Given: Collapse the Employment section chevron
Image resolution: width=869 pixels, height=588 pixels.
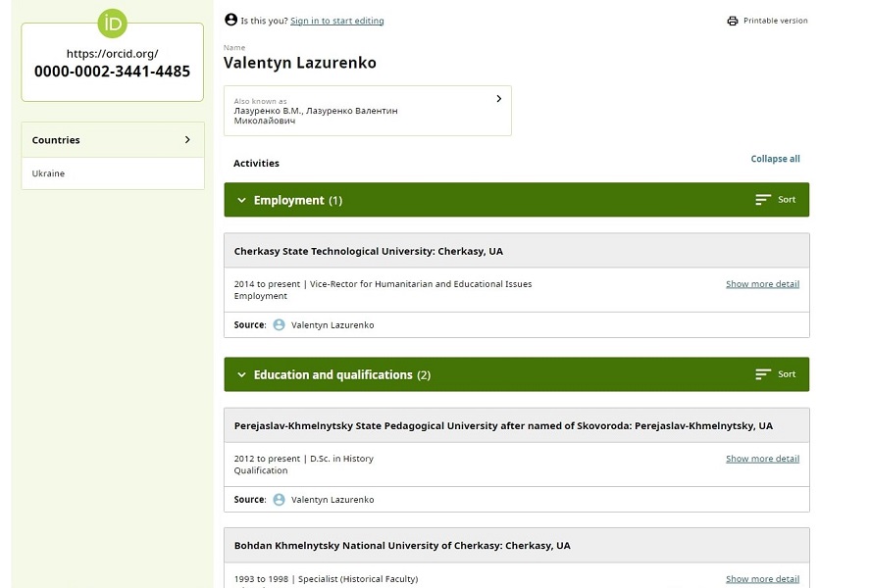Looking at the screenshot, I should (241, 201).
